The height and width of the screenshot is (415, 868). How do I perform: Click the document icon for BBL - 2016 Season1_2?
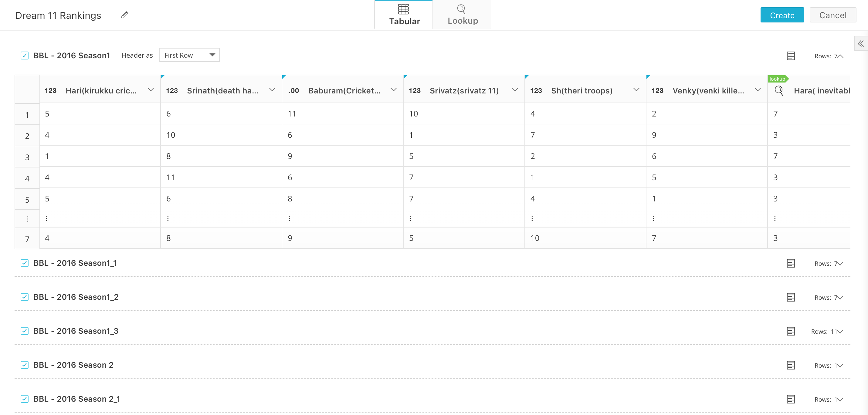coord(791,297)
